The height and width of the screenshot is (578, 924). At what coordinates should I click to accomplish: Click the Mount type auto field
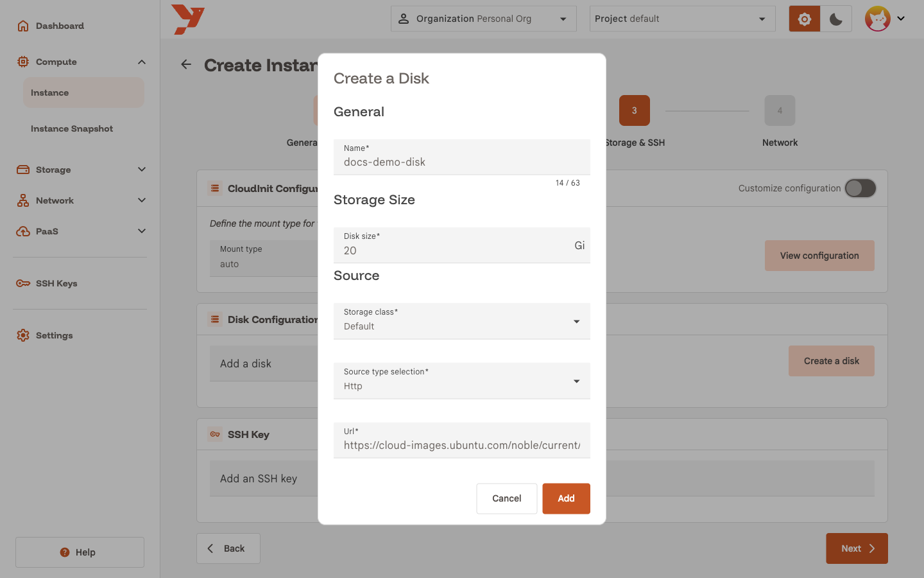tap(264, 258)
